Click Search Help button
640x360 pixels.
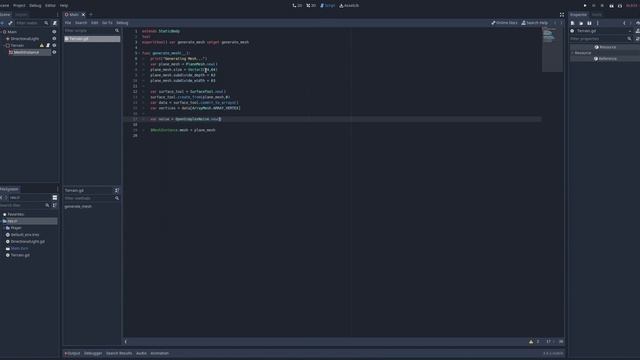coord(535,23)
